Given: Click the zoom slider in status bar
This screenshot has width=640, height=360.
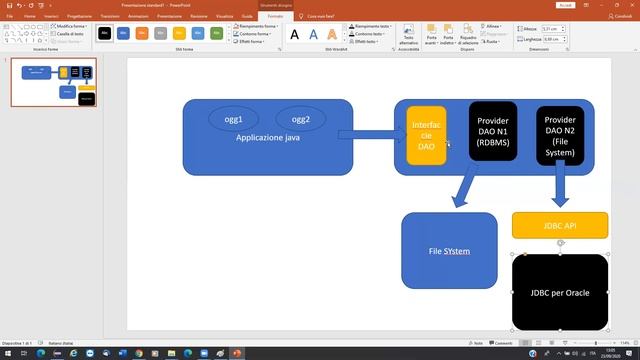Looking at the screenshot, I should (595, 343).
